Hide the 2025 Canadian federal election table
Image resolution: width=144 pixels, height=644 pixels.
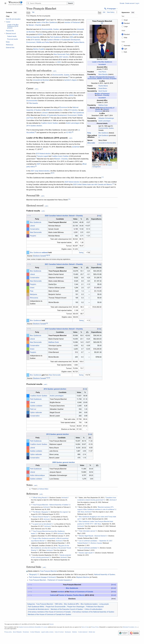click(99, 216)
